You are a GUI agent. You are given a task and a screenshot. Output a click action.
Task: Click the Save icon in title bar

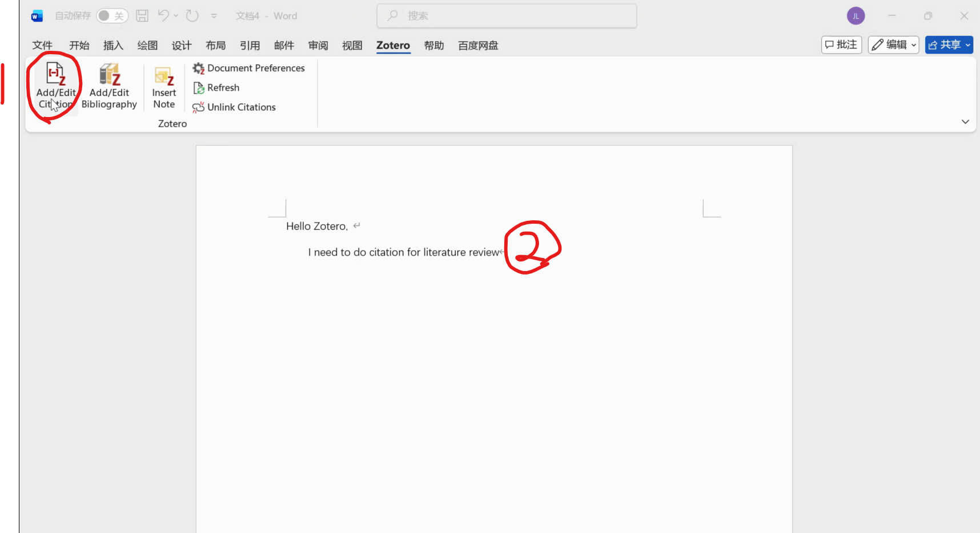pos(142,16)
